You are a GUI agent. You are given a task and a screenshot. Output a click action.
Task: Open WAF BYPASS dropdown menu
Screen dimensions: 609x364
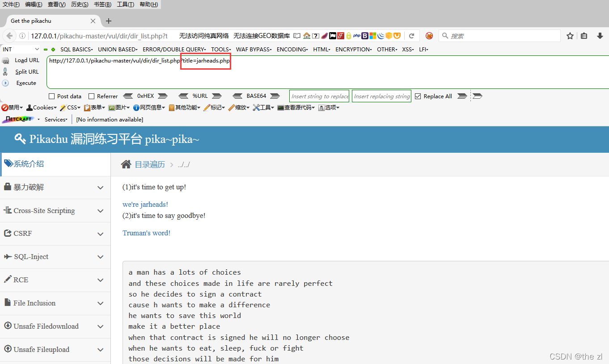coord(254,50)
